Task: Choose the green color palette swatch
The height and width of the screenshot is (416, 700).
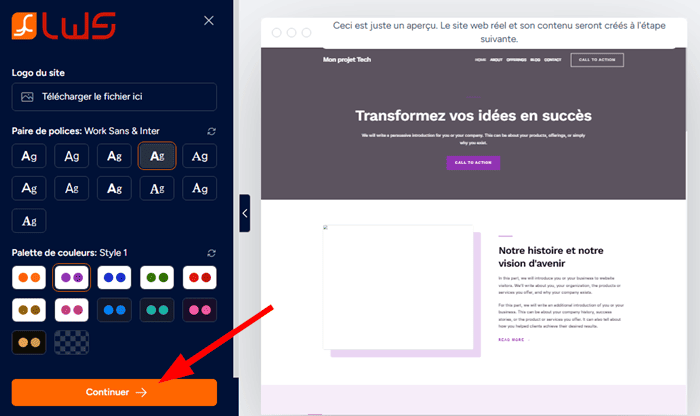Action: pos(157,278)
